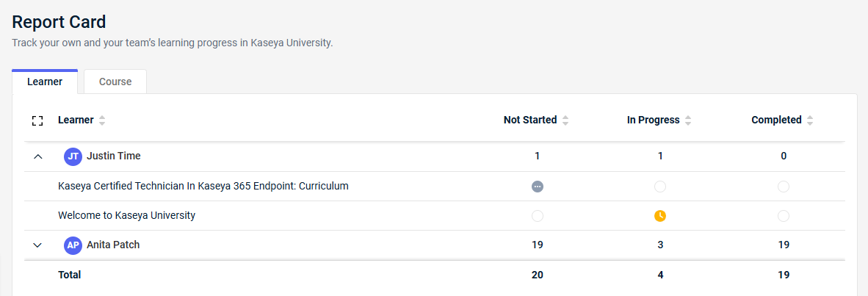Collapse the Justin Time learner row
Viewport: 868px width, 296px height.
coord(37,156)
